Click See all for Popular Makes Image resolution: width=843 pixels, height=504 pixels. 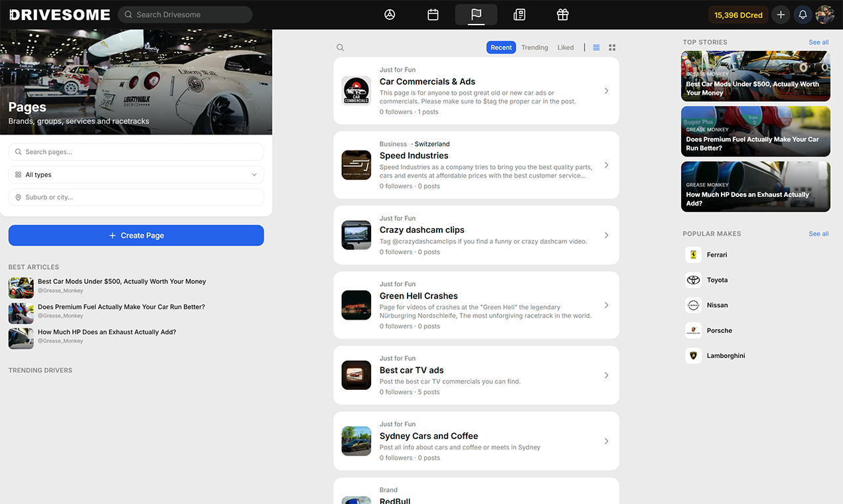coord(818,234)
